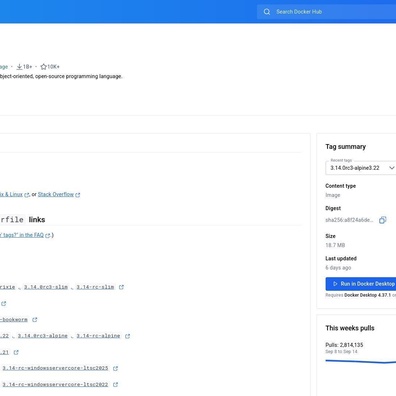Open the 3.14-rc-alpine tag link
Image resolution: width=396 pixels, height=396 pixels.
pos(98,336)
